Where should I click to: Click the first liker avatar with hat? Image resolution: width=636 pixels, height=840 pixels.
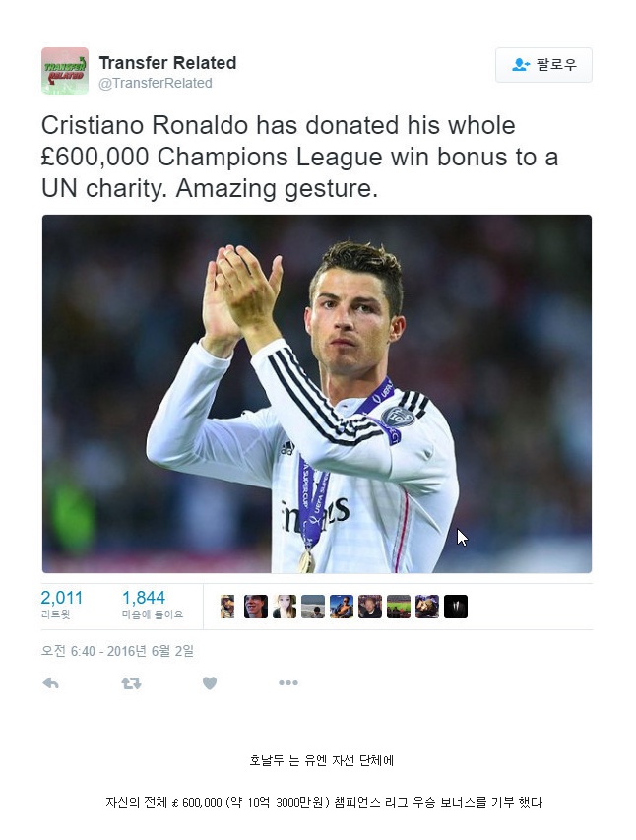pos(227,607)
